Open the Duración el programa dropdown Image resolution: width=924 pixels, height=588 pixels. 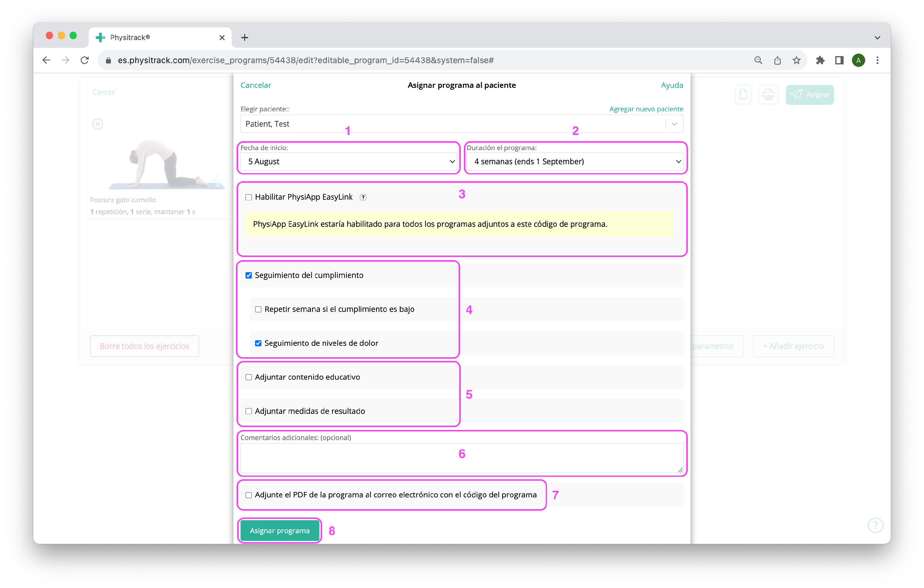tap(575, 162)
